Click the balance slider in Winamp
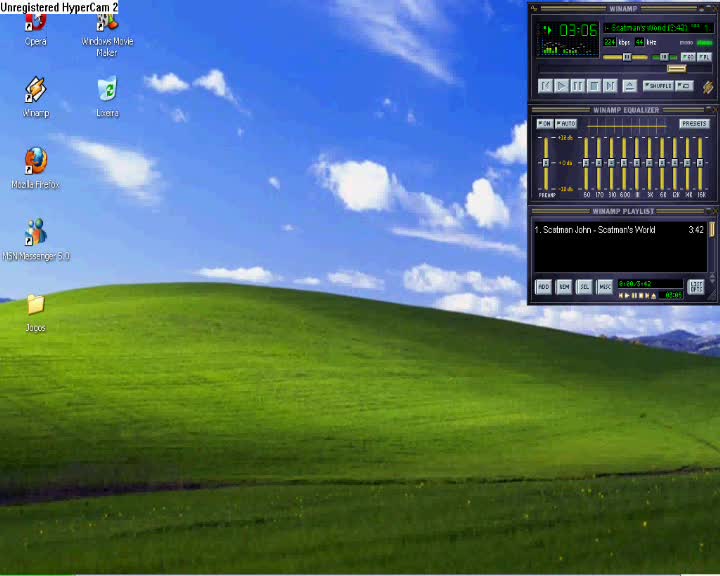Image resolution: width=720 pixels, height=576 pixels. [x=664, y=57]
